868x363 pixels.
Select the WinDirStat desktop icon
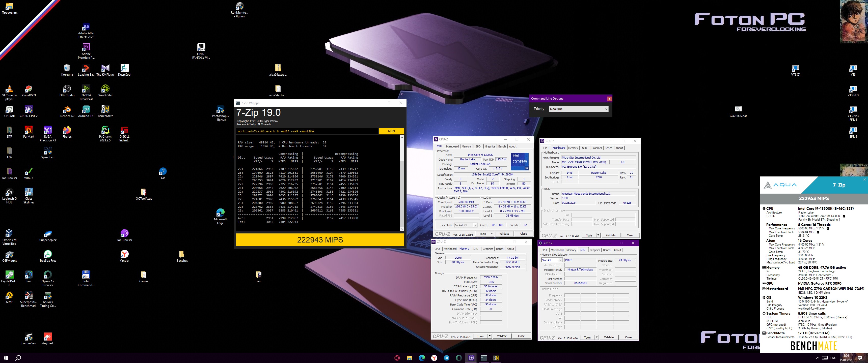pyautogui.click(x=105, y=91)
